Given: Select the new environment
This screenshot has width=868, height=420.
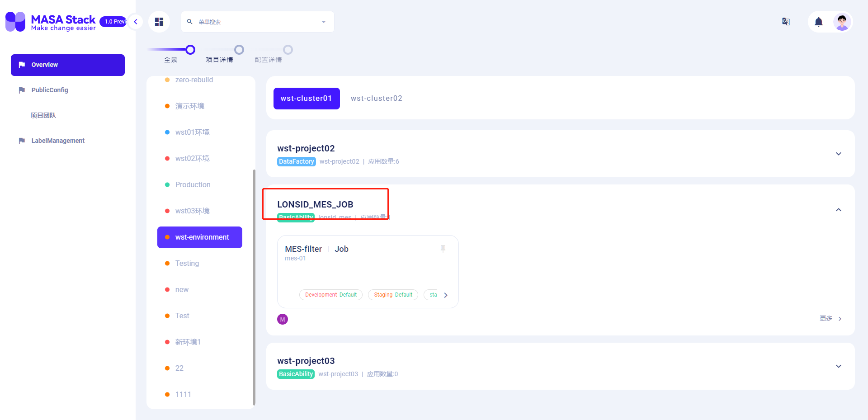Looking at the screenshot, I should tap(200, 290).
